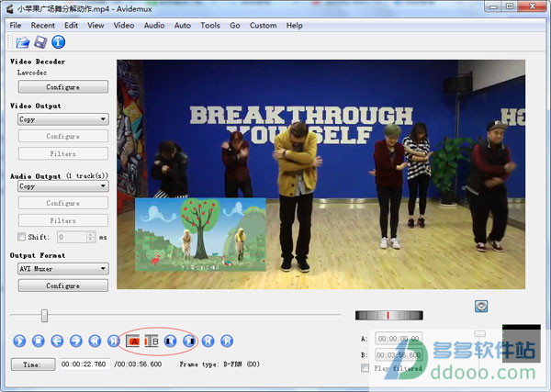
Task: Click the jog shuttle wheel with red mark
Action: pyautogui.click(x=389, y=315)
